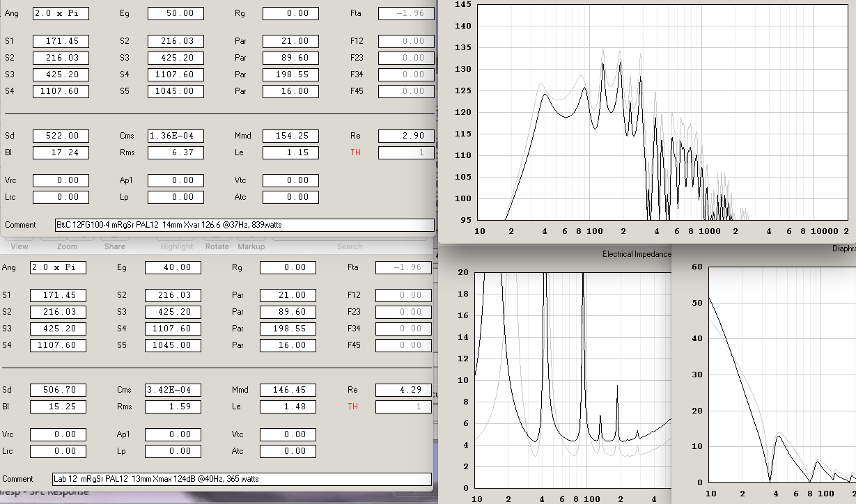This screenshot has width=856, height=504.
Task: Click the Le field showing 1.48
Action: [288, 407]
